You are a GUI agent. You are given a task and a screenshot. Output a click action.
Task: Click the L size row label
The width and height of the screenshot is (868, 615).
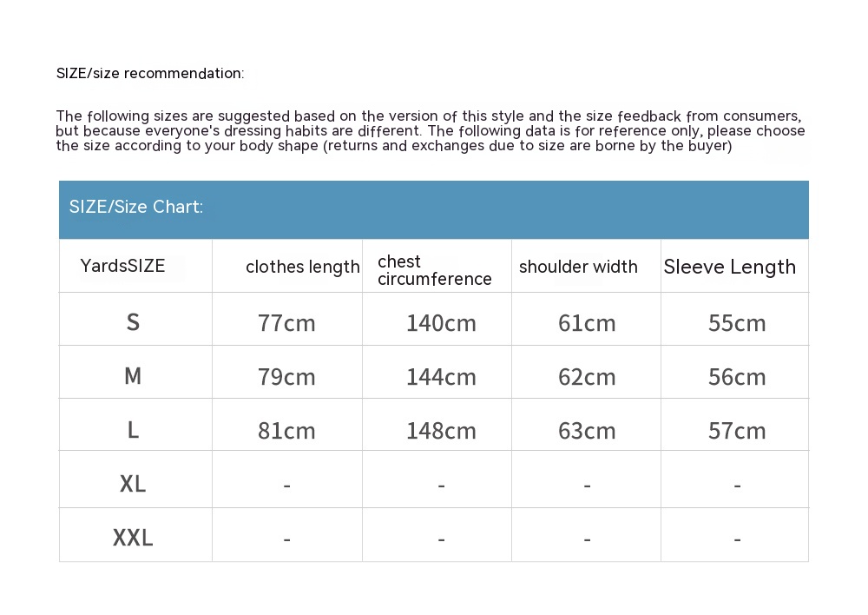133,430
